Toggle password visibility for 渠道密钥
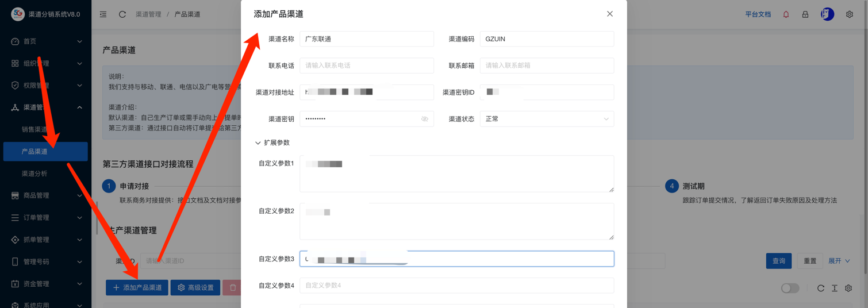The width and height of the screenshot is (868, 308). coord(424,119)
